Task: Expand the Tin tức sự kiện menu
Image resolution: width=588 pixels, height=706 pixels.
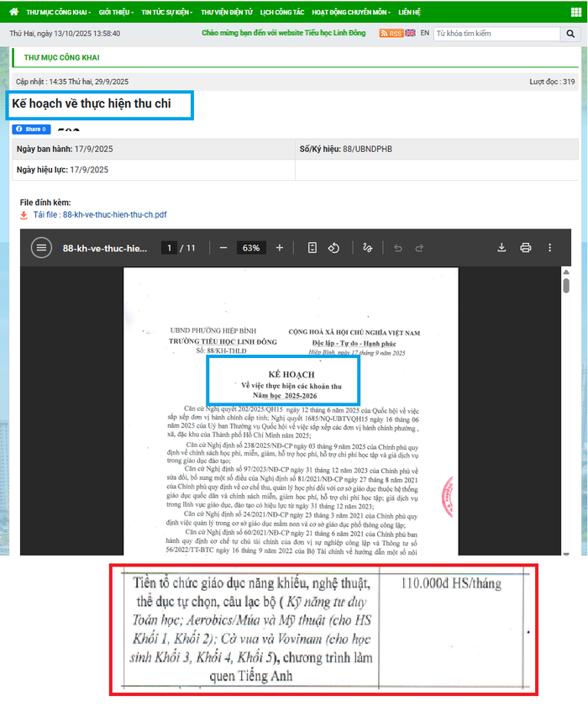Action: [166, 13]
